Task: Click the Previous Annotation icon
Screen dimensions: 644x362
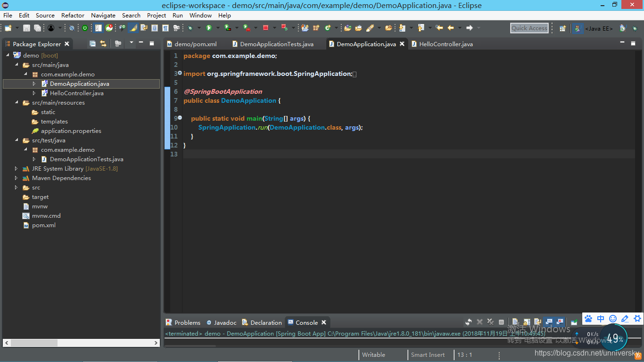Action: [421, 28]
